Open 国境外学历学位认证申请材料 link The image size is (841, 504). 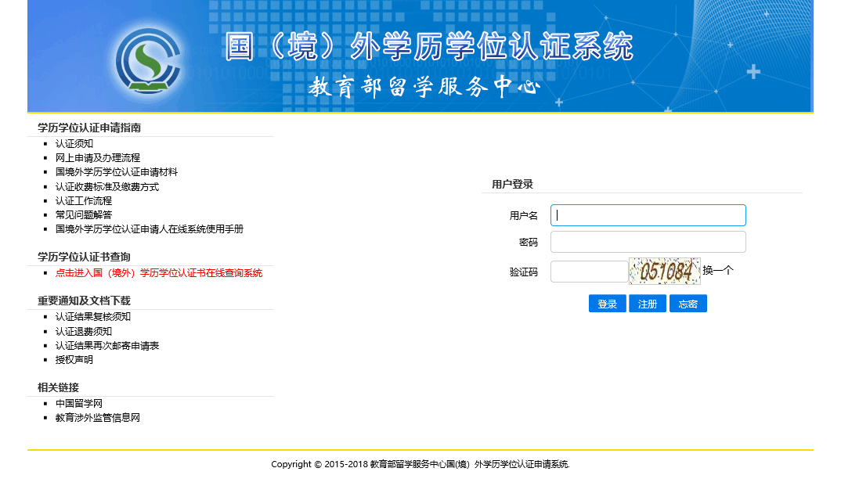click(117, 172)
